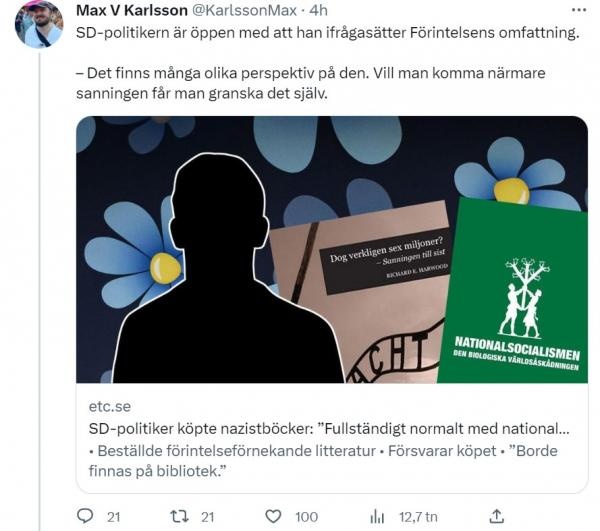Open the @KarlssonMax handle link
This screenshot has height=531, width=600.
tap(244, 10)
